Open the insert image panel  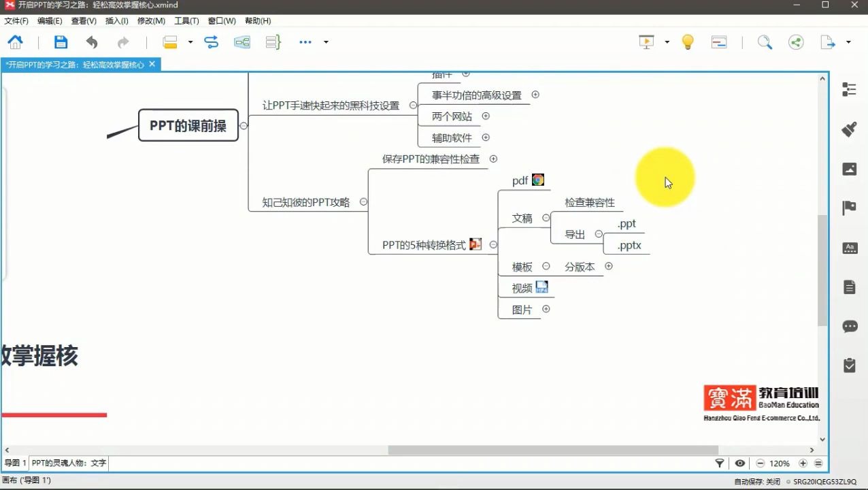[x=850, y=168]
